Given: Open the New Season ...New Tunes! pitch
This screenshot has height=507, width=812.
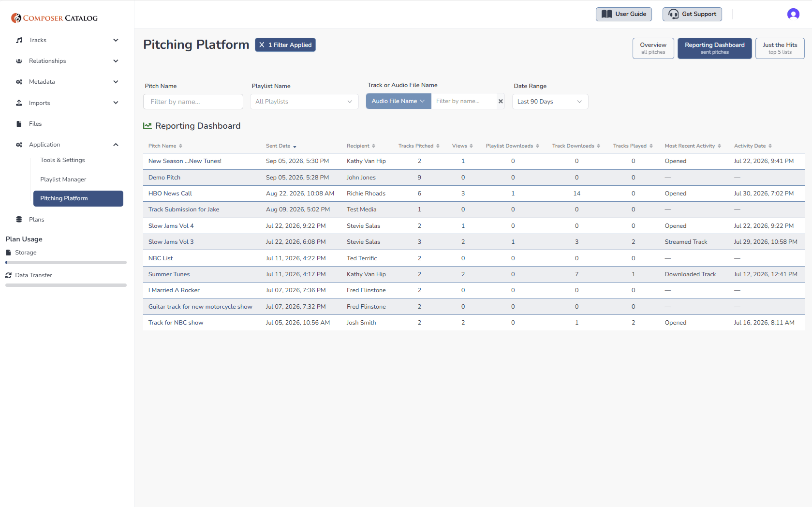Looking at the screenshot, I should click(x=185, y=161).
